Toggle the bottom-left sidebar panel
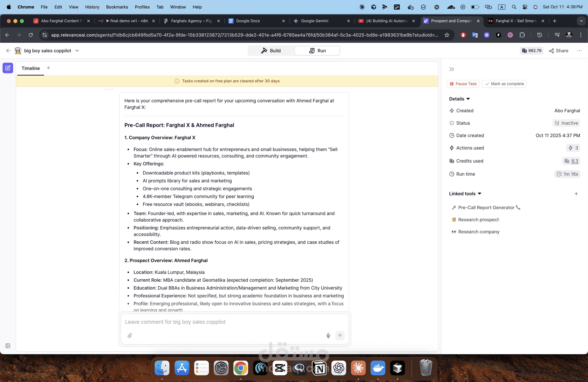 click(x=8, y=346)
